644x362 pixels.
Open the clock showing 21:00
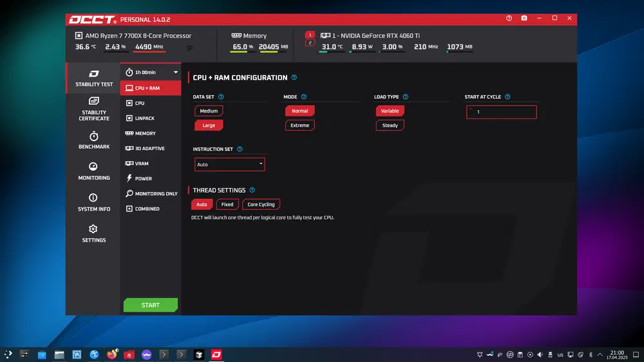tap(618, 355)
